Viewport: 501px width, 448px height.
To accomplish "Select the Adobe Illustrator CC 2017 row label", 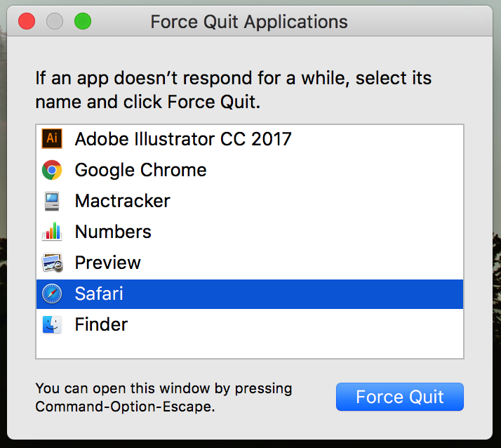I will click(x=183, y=139).
